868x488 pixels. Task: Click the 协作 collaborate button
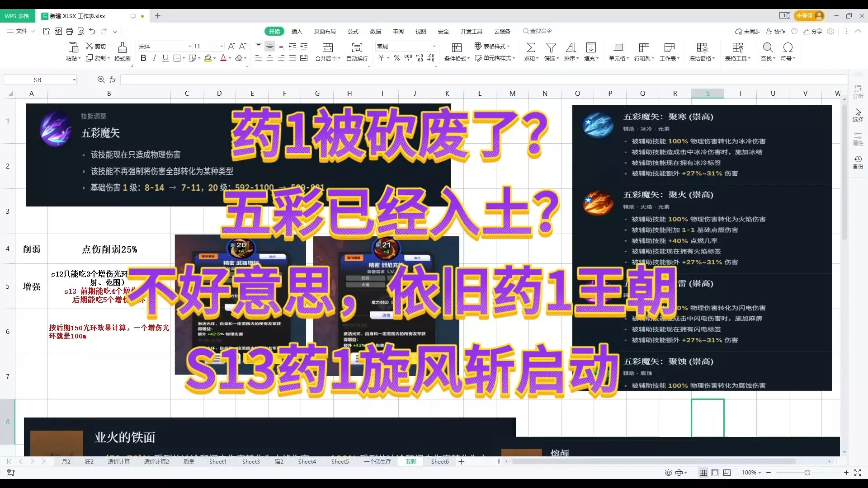775,31
